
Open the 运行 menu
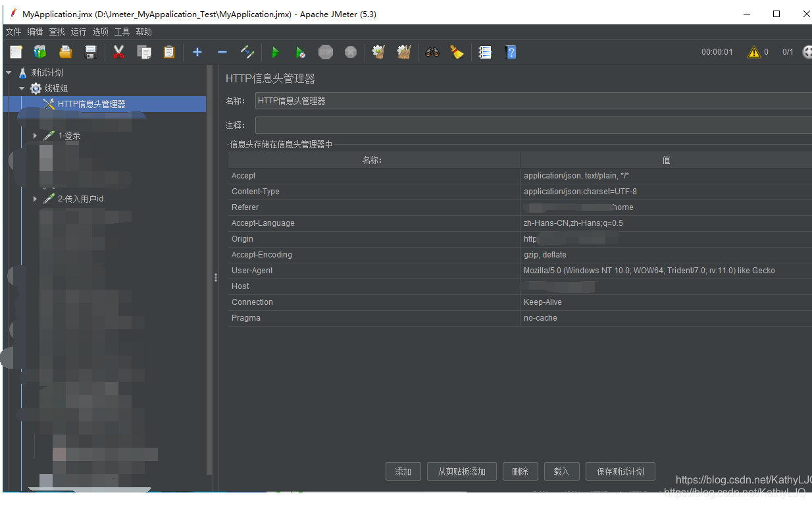coord(78,32)
